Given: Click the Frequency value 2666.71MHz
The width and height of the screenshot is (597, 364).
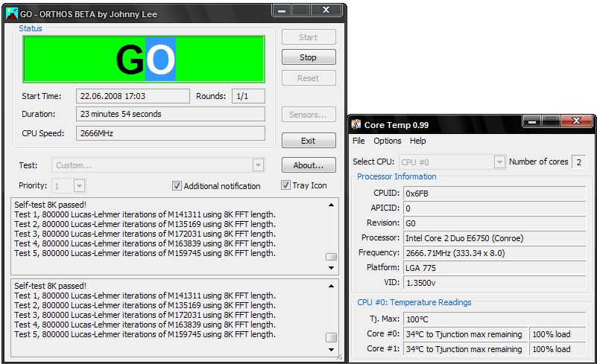Looking at the screenshot, I should (495, 253).
